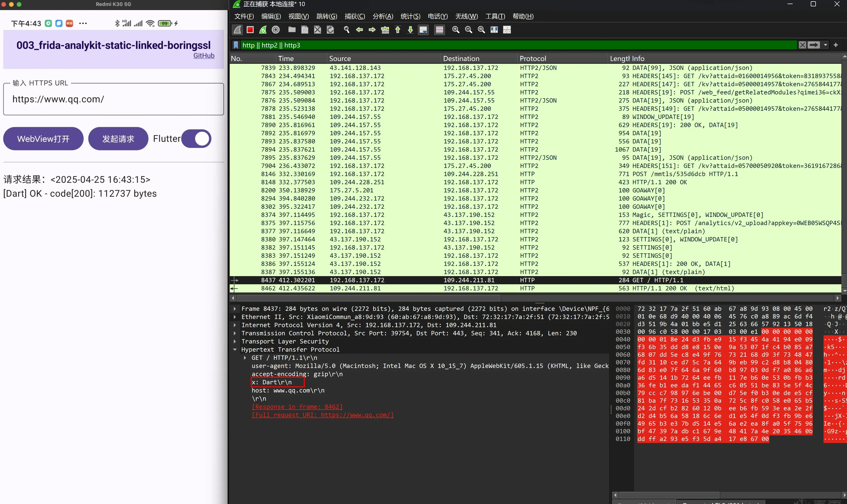Find a packet magnifier icon
Viewport: 847px width, 504px height.
347,30
